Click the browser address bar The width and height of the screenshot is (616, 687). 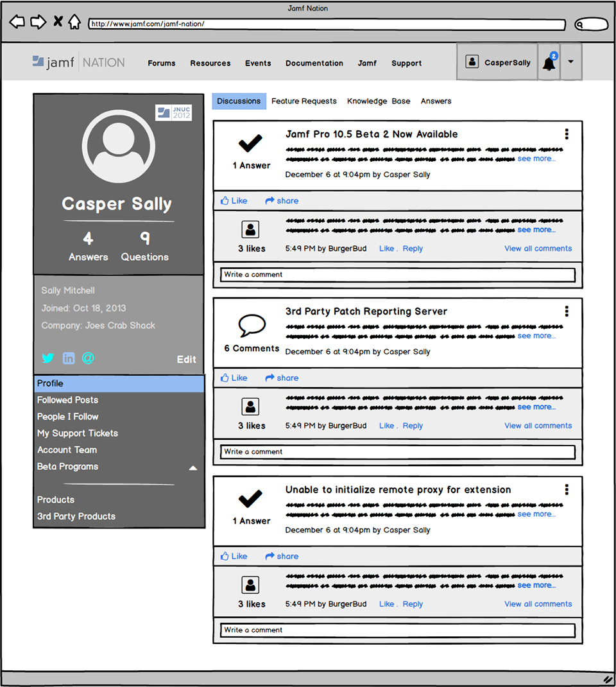(x=326, y=24)
